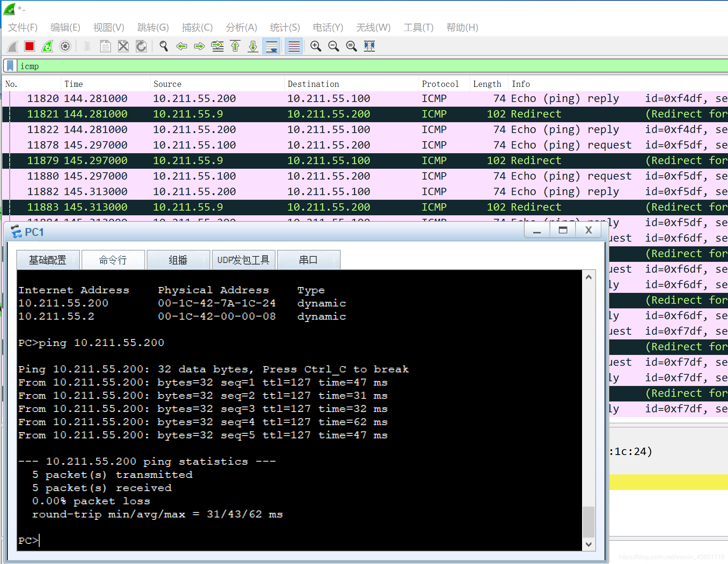The image size is (728, 564).
Task: Switch to 组播 tab in PC1
Action: tap(178, 260)
